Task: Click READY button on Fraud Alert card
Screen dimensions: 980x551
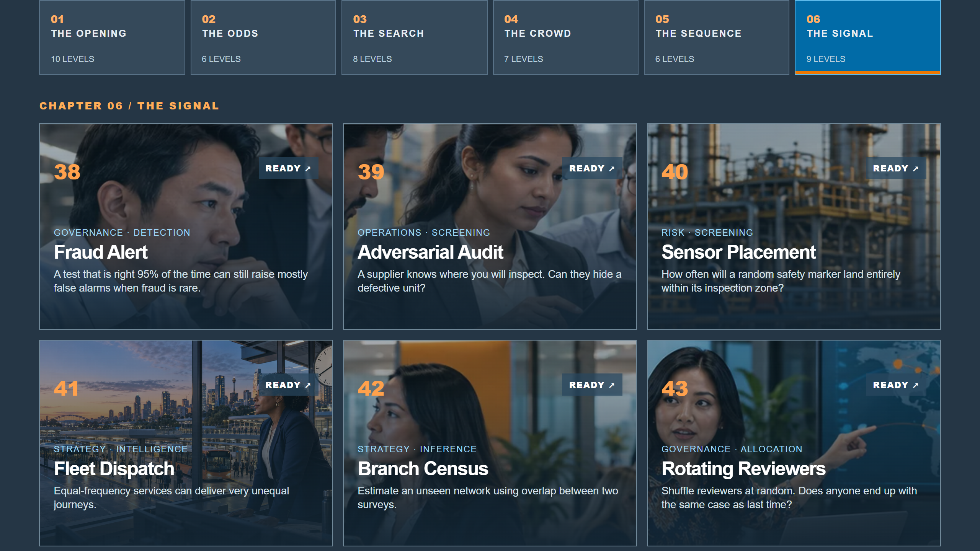Action: (x=288, y=168)
